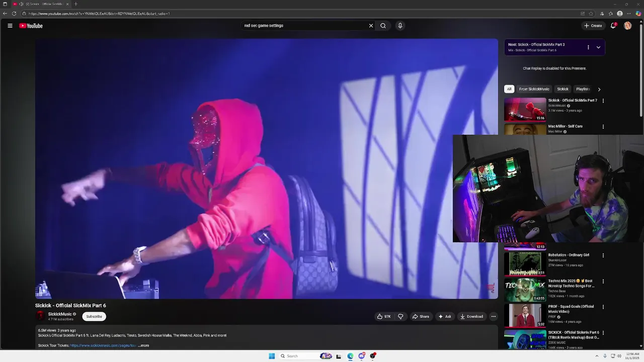Click in the YouTube search field
The image size is (644, 362).
pos(304,26)
